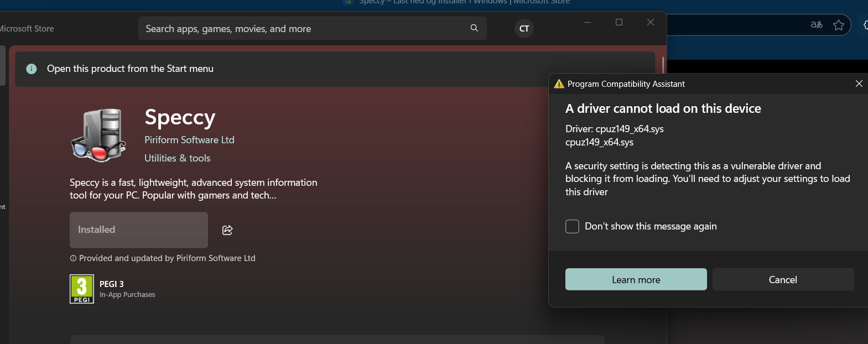Click Cancel in the compatibility dialog

click(x=783, y=279)
